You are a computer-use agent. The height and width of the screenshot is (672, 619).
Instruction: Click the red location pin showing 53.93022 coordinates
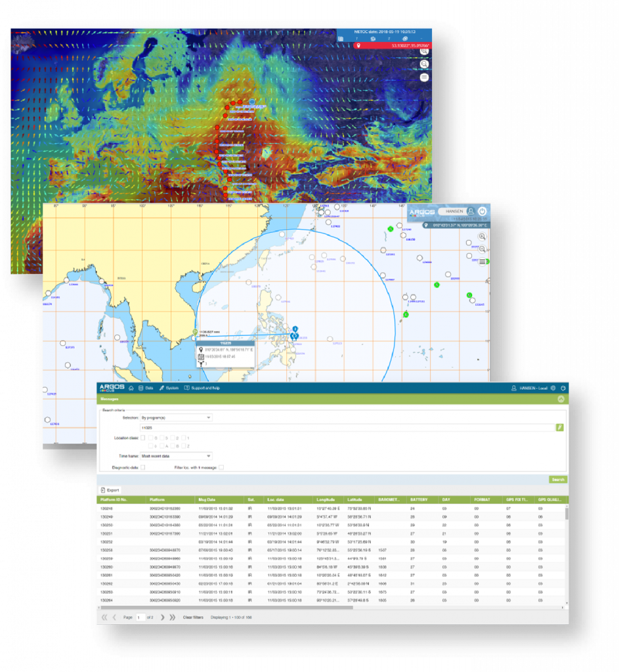pyautogui.click(x=359, y=46)
